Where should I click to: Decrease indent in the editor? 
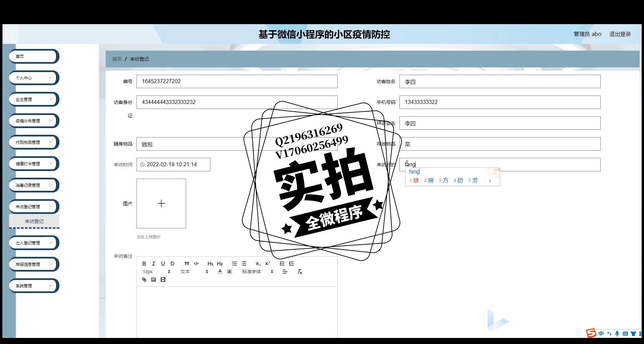282,264
